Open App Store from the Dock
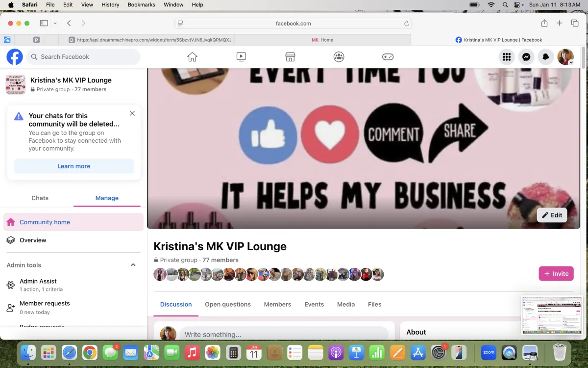Viewport: 588px width, 368px height. 418,352
